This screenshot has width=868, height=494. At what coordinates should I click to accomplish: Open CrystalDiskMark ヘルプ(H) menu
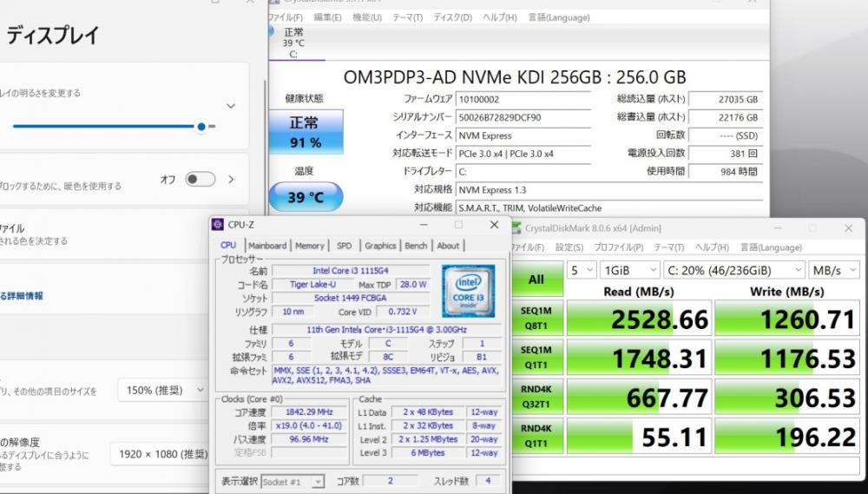[712, 247]
